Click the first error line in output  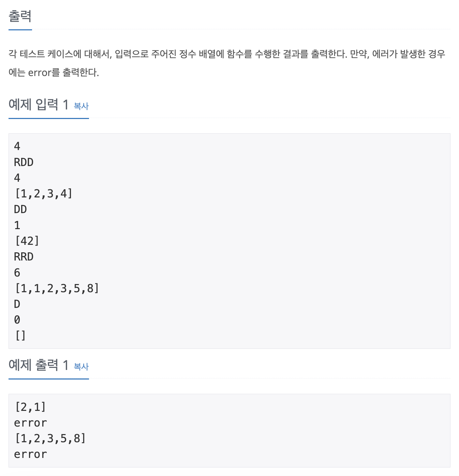pos(30,423)
